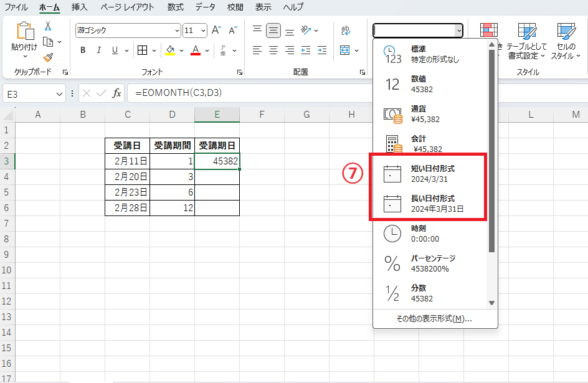Open the 挿入 ribbon tab
588x383 pixels.
[x=79, y=7]
